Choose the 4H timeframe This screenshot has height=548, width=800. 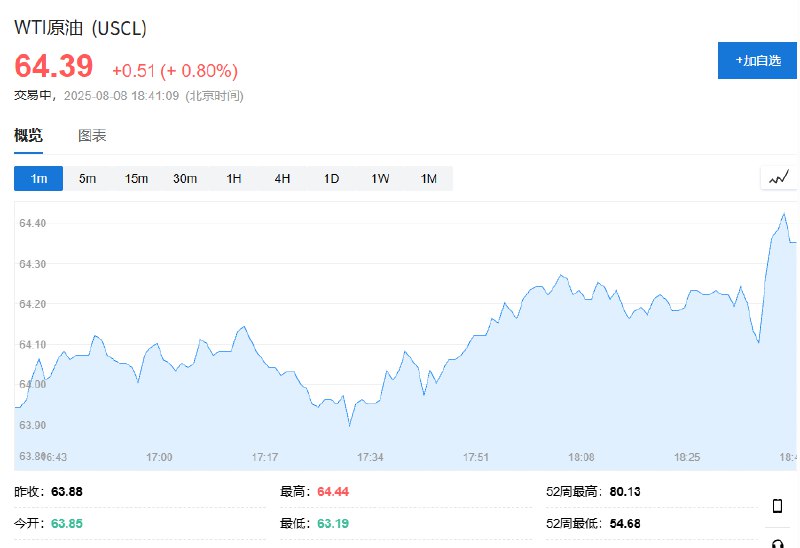pos(282,179)
